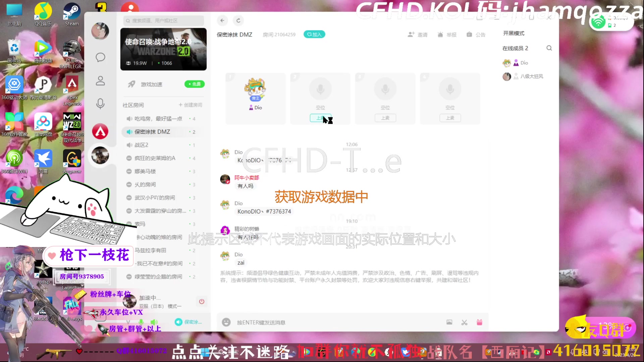
Task: Click 加入 to join the room
Action: click(314, 34)
